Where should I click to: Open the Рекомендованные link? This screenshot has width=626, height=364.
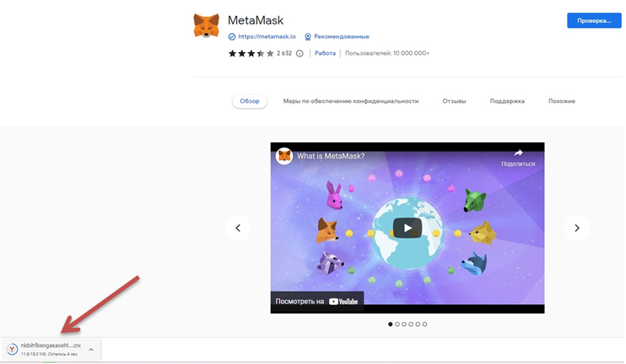[342, 36]
